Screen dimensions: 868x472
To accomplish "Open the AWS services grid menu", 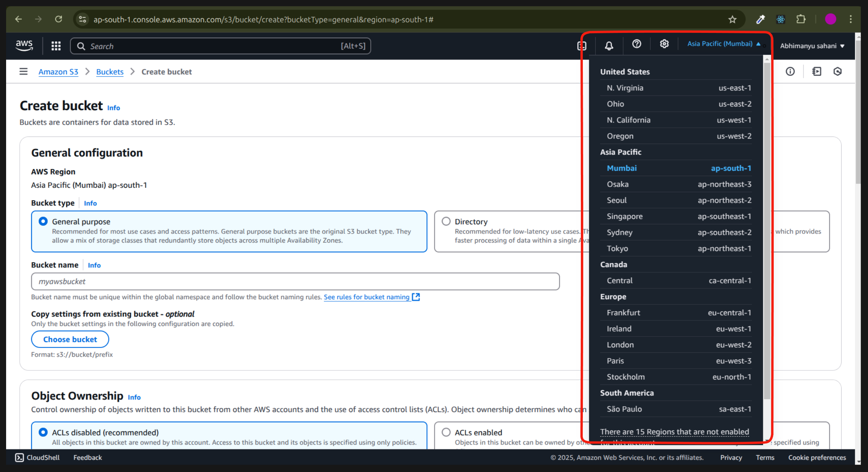I will pyautogui.click(x=56, y=46).
